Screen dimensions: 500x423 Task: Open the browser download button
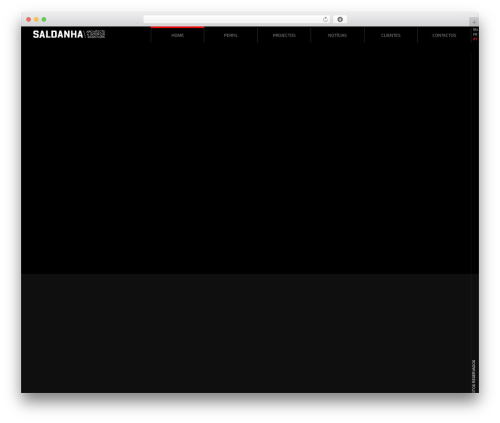(x=340, y=19)
